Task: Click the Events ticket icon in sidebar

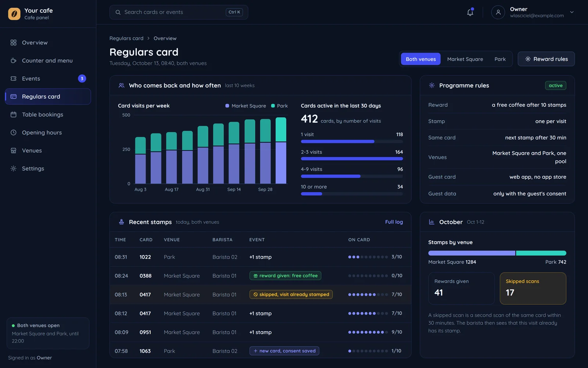Action: coord(14,79)
